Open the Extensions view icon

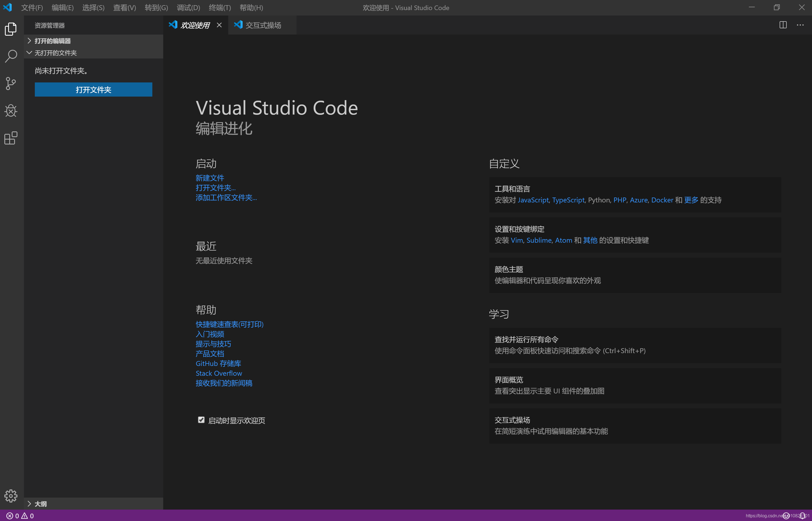point(11,138)
